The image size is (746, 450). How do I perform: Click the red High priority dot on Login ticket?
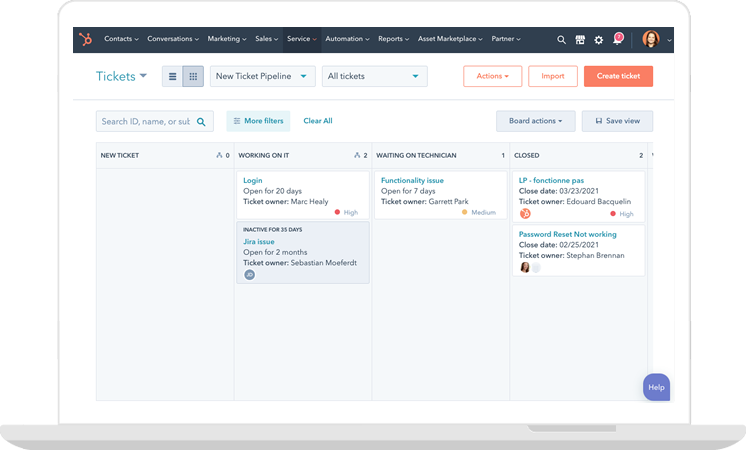pos(338,212)
